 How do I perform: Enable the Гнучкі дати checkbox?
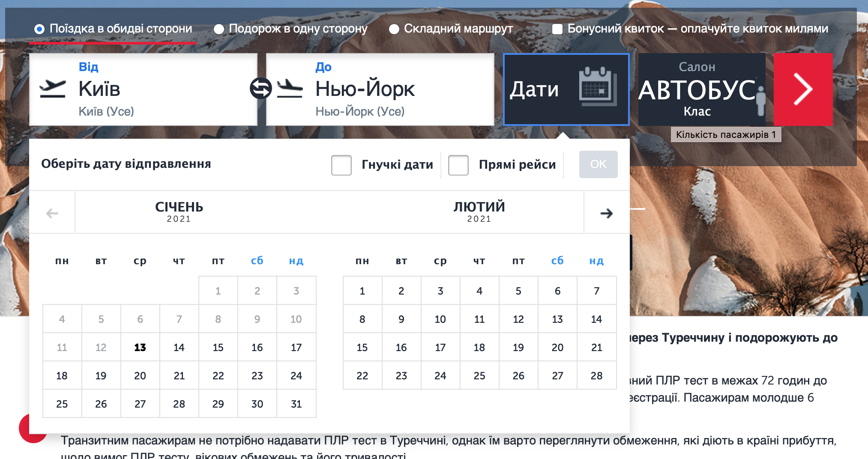point(341,165)
